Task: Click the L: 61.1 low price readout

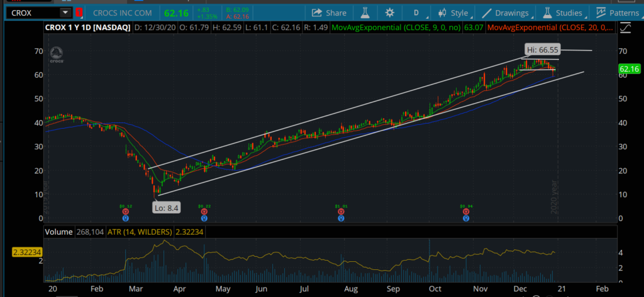Action: (x=257, y=28)
